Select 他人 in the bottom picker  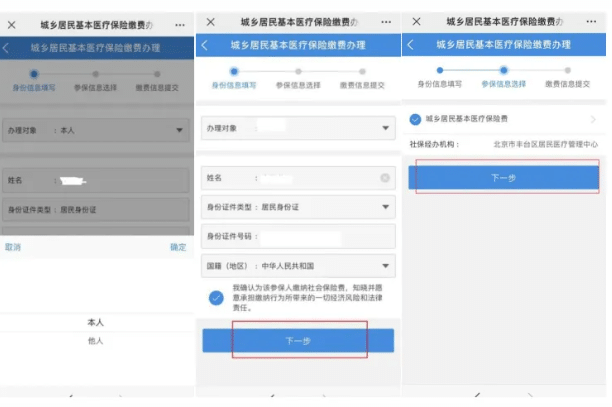coord(96,341)
